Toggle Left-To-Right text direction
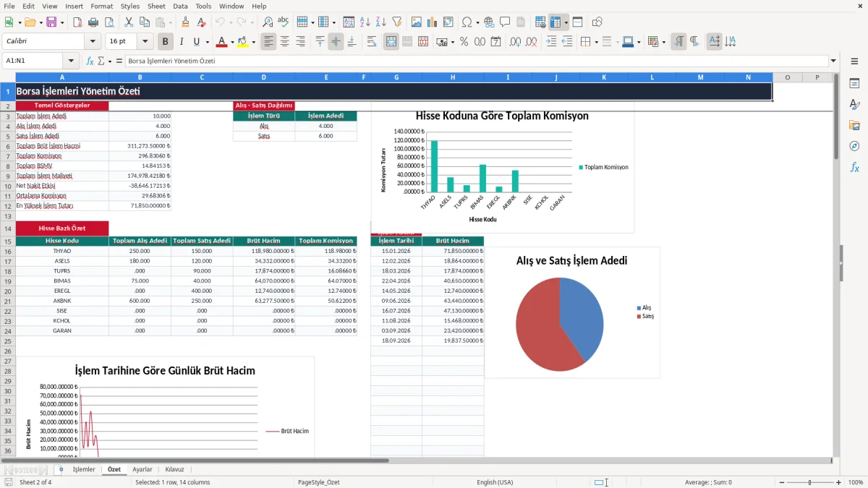 [678, 42]
